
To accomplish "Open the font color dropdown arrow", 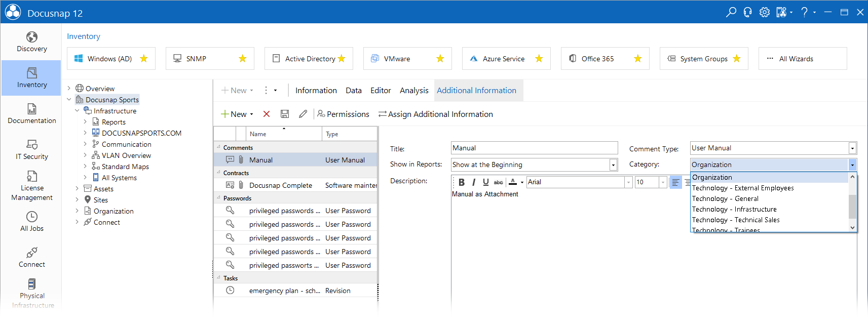I will (x=522, y=182).
